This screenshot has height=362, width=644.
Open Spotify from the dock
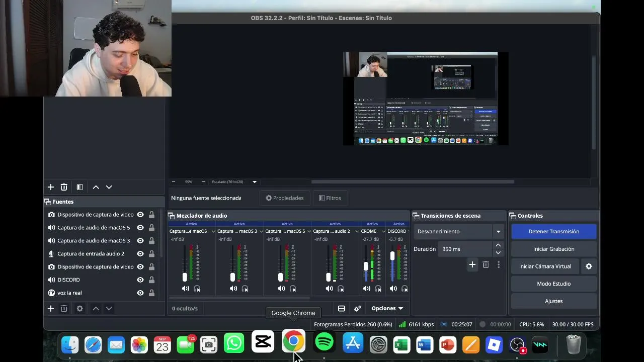pos(325,342)
